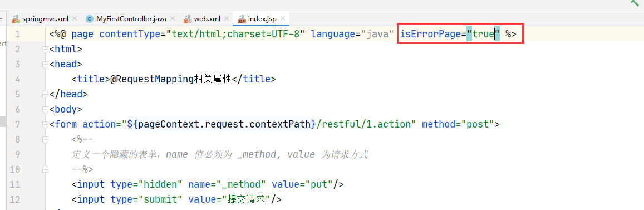
Task: Collapse the html tag fold on line 2
Action: click(x=45, y=50)
